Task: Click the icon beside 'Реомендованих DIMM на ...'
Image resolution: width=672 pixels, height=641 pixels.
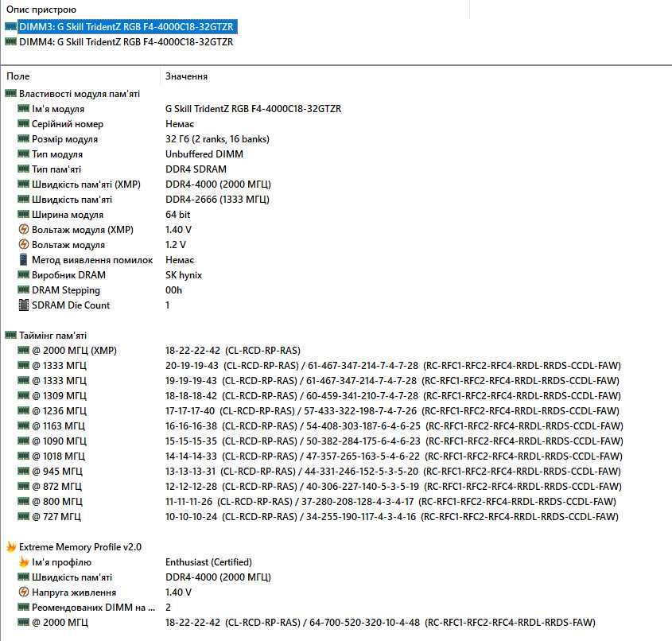Action: tap(24, 607)
